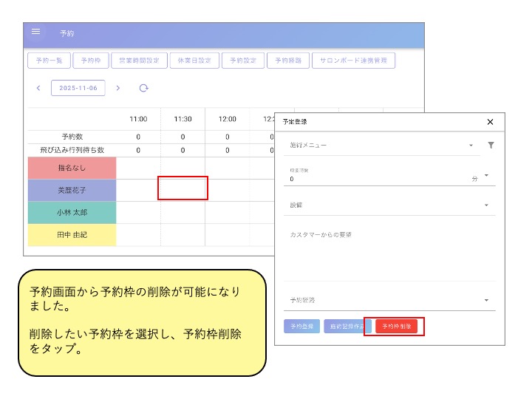Open the minutes (分) duration dropdown arrow

coord(486,175)
